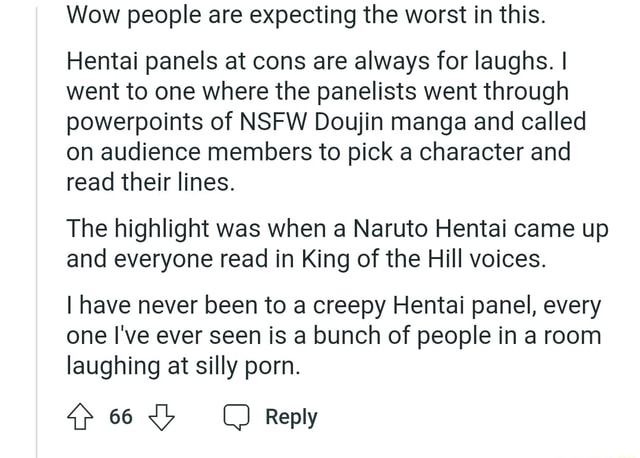Click the word "NSFW" in the comment
The image size is (640, 458).
pyautogui.click(x=273, y=122)
